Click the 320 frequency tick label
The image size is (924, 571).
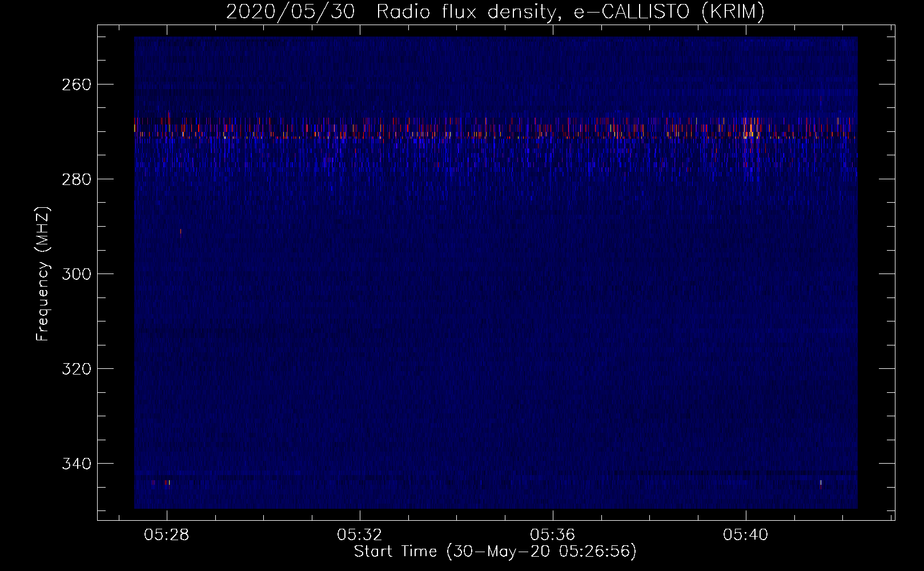76,369
